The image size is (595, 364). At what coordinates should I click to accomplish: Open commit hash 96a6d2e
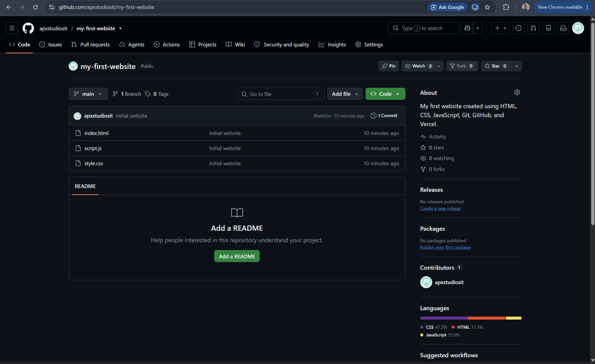(x=322, y=116)
